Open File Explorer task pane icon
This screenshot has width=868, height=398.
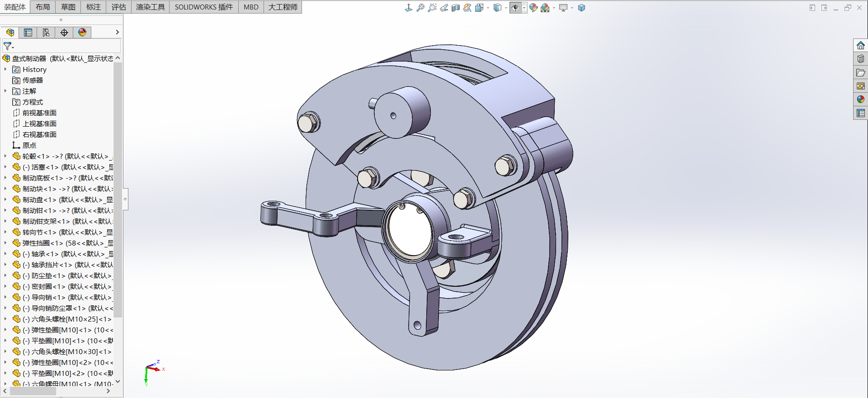[860, 72]
